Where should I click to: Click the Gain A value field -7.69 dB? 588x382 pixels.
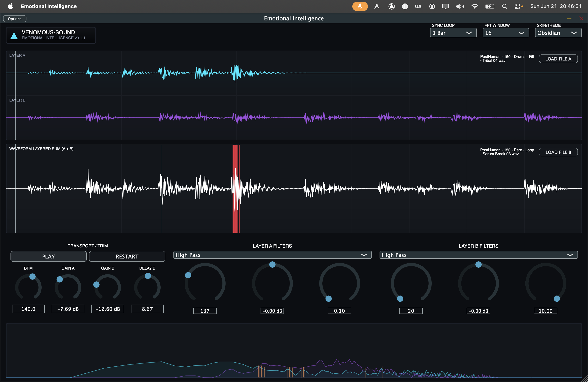pos(68,309)
